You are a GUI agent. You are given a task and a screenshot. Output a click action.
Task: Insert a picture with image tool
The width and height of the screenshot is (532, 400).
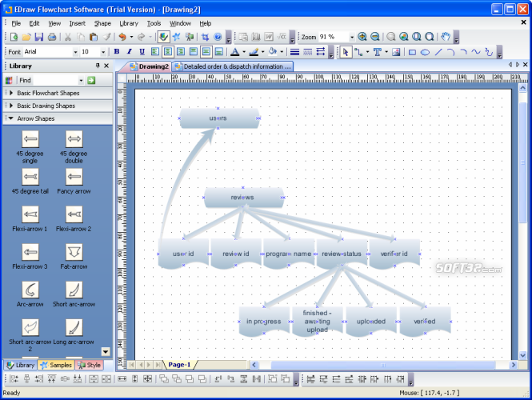click(x=396, y=52)
